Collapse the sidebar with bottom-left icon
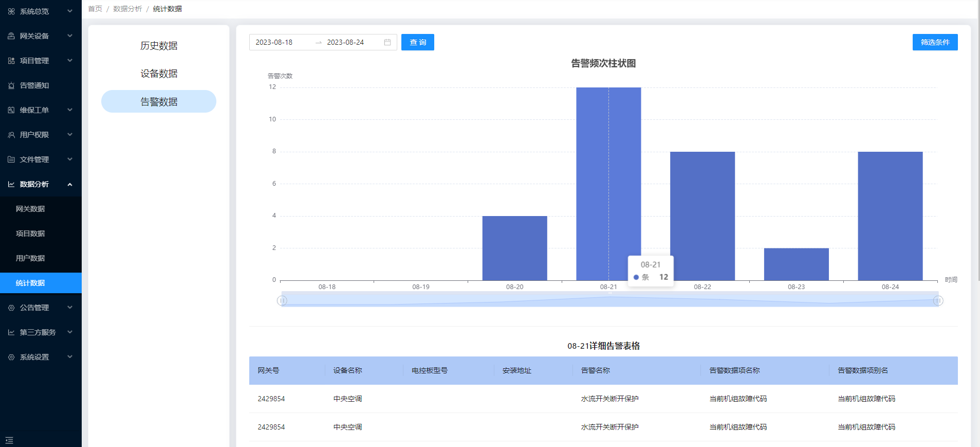The image size is (980, 447). click(9, 440)
